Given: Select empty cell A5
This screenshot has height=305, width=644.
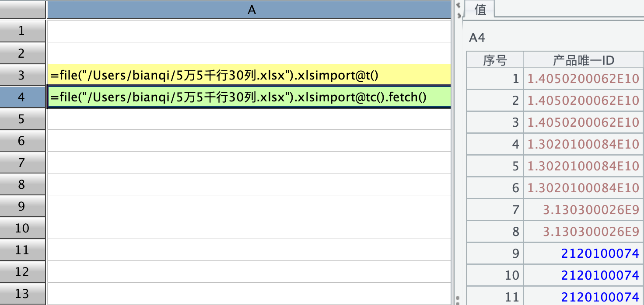Looking at the screenshot, I should tap(248, 119).
